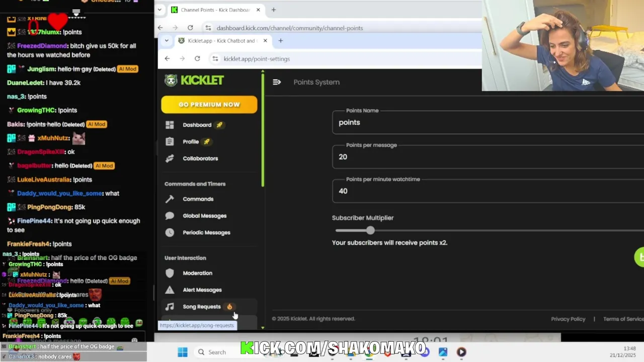Select the Kicklet.app browser tab

222,41
